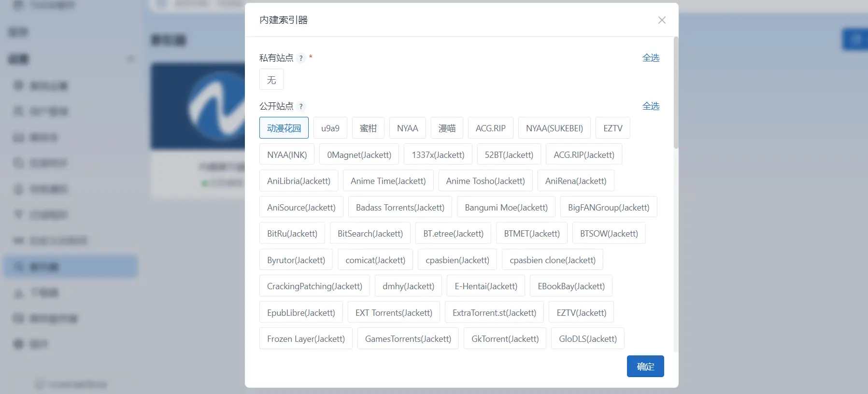The image size is (868, 394).
Task: Toggle E-Hentai(Jackett) indexer
Action: click(x=486, y=286)
